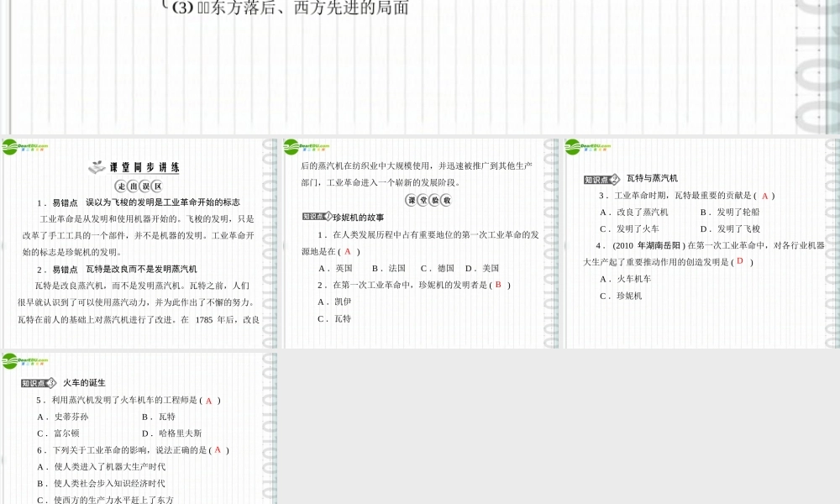
Task: Select answer option D. 哈格里夫斯
Action: (171, 433)
